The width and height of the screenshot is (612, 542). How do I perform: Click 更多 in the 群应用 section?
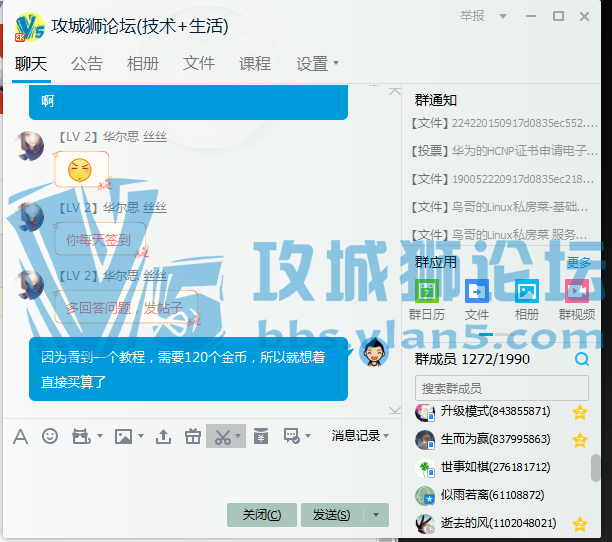pyautogui.click(x=579, y=263)
